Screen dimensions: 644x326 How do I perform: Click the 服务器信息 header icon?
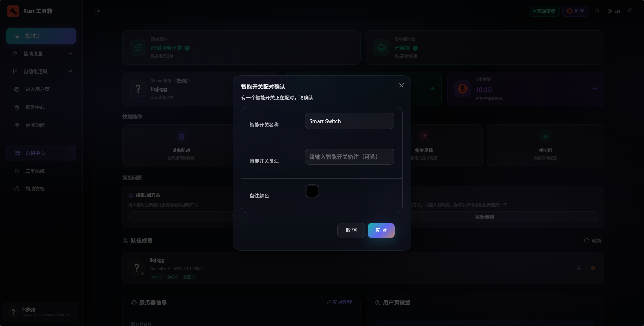(x=134, y=302)
